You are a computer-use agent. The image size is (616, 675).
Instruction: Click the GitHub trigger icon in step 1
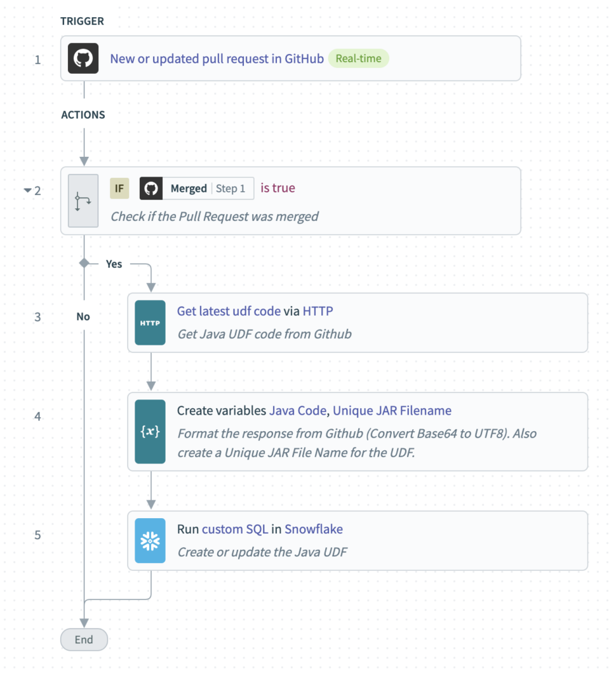coord(82,59)
